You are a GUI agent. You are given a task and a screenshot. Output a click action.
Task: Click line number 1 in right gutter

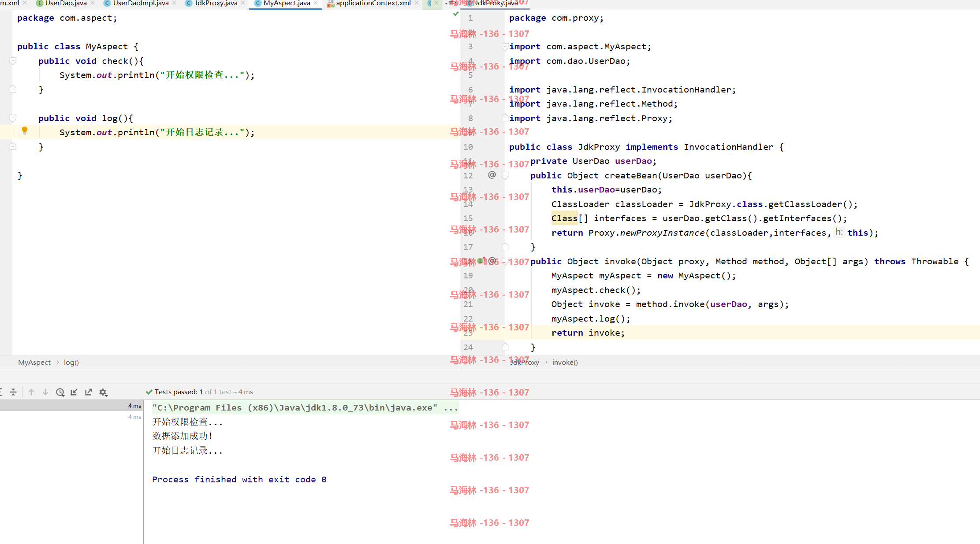click(470, 18)
